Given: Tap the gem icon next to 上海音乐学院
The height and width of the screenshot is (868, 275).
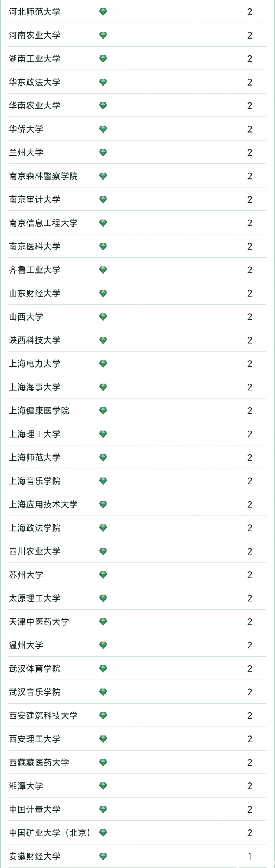Looking at the screenshot, I should click(103, 481).
